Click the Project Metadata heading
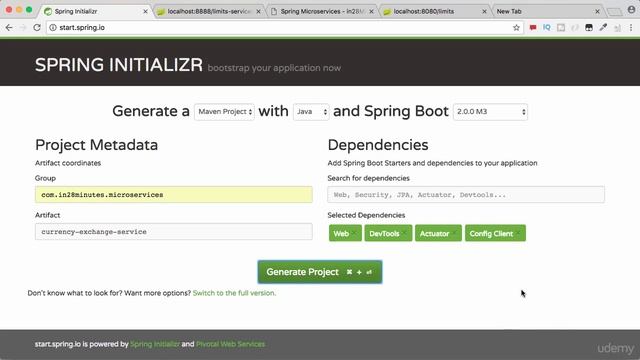Image resolution: width=640 pixels, height=360 pixels. [96, 145]
